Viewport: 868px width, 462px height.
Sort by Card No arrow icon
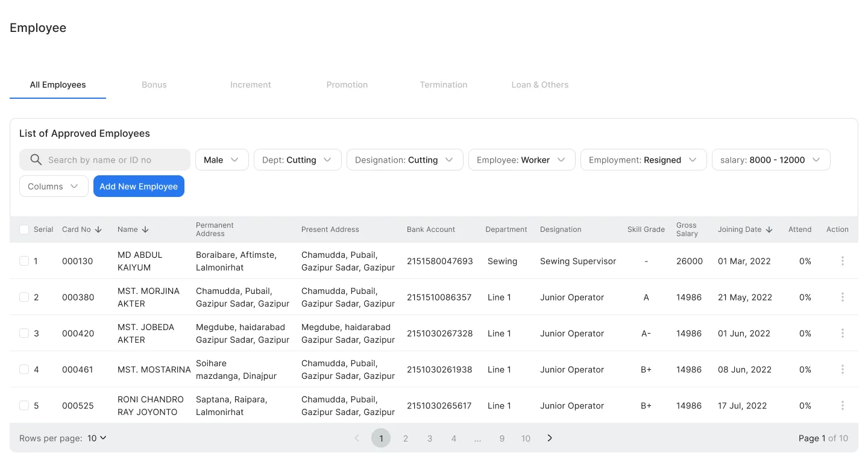click(98, 229)
